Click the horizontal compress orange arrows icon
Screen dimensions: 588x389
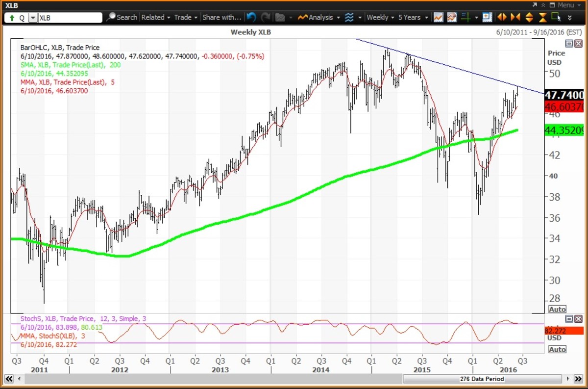[x=515, y=17]
